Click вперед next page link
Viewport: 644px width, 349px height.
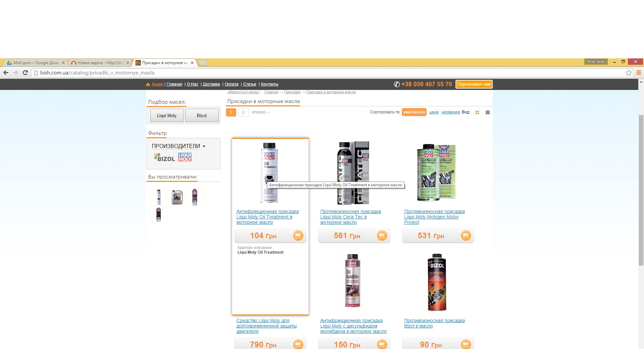coord(261,112)
